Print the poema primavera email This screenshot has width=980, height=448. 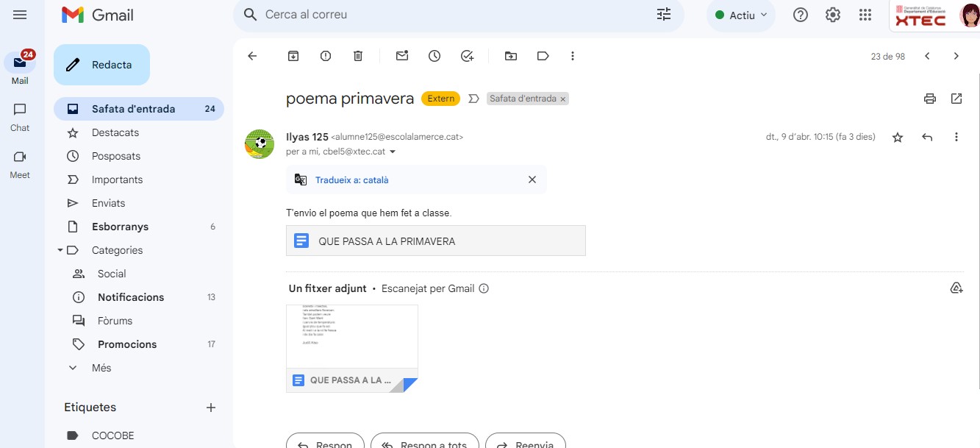[930, 99]
